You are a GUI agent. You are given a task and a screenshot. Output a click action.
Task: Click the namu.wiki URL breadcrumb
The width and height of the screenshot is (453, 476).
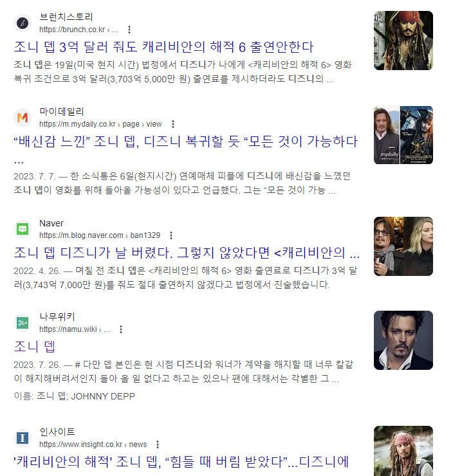pos(75,329)
